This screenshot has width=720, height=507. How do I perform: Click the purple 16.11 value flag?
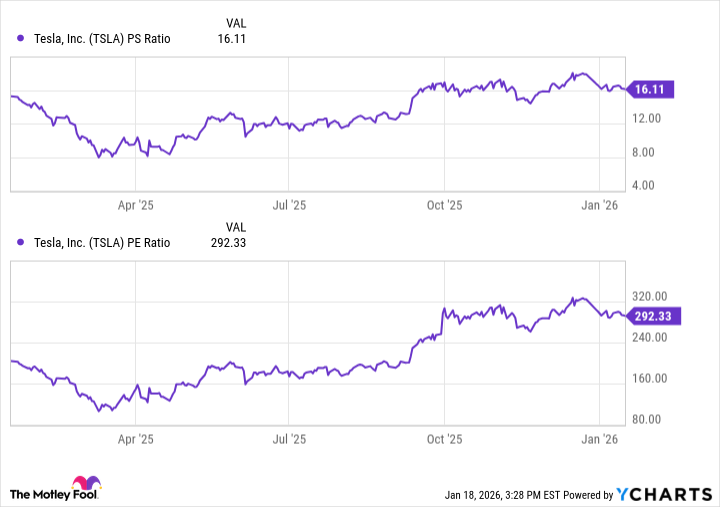point(652,89)
